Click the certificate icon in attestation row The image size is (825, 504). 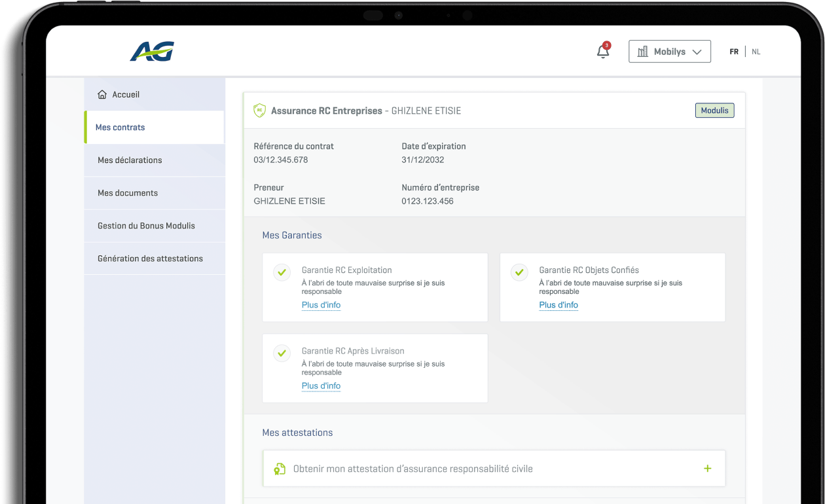click(280, 469)
